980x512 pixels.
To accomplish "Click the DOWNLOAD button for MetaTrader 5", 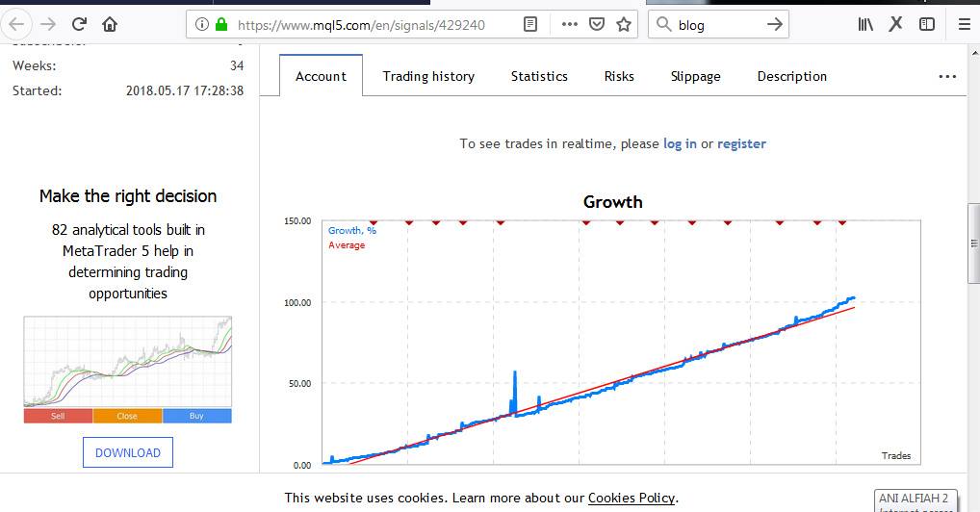I will (127, 452).
